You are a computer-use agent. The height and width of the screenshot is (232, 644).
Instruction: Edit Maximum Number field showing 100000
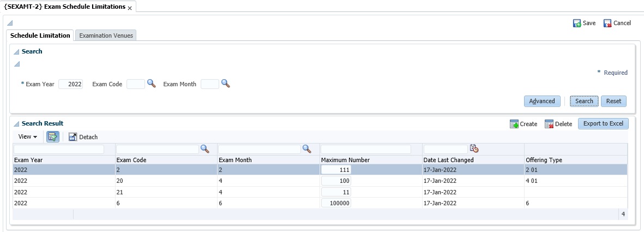336,203
